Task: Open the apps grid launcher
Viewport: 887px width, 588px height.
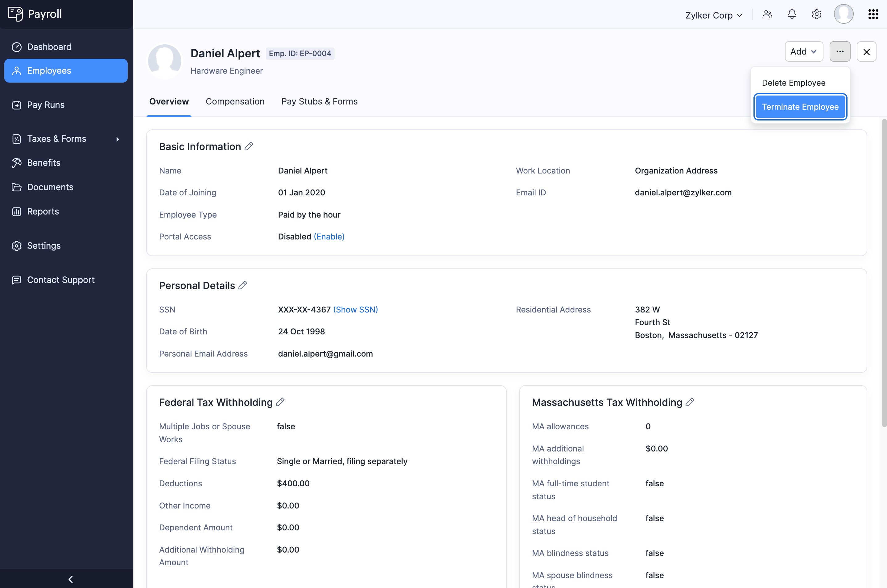Action: tap(873, 14)
